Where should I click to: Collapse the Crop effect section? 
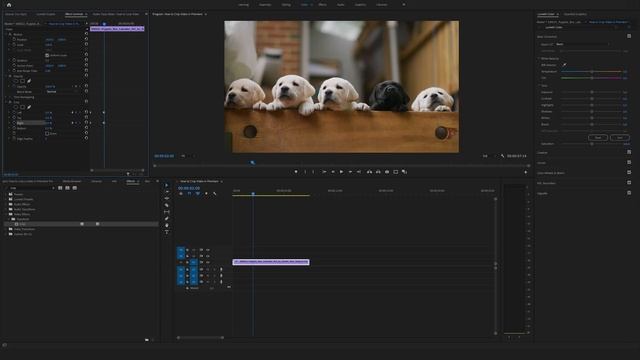(x=6, y=102)
